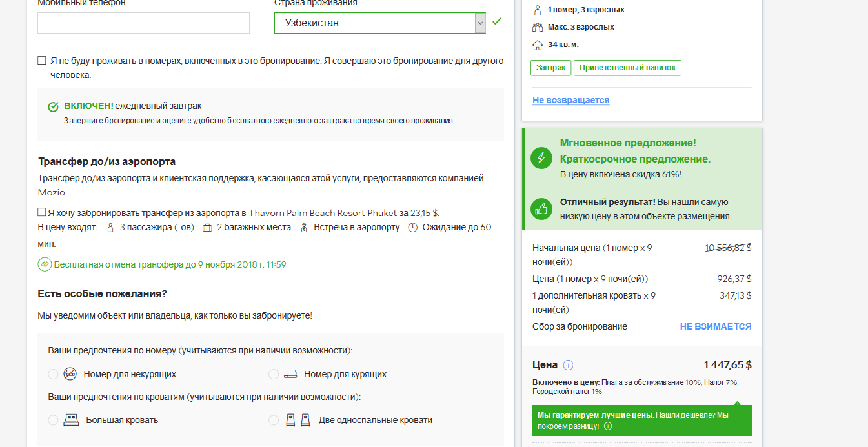Select Номер для некурящих radio option
Image resolution: width=868 pixels, height=447 pixels.
(x=53, y=374)
